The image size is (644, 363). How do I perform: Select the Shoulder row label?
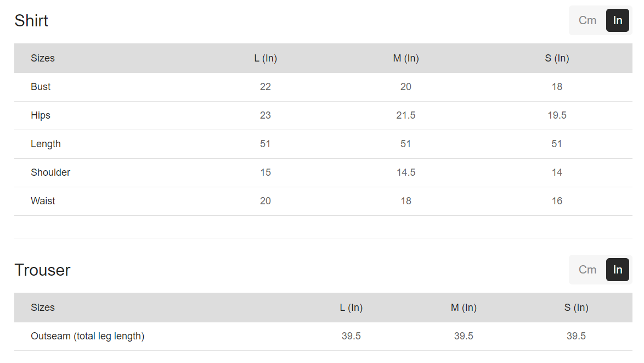pos(50,172)
